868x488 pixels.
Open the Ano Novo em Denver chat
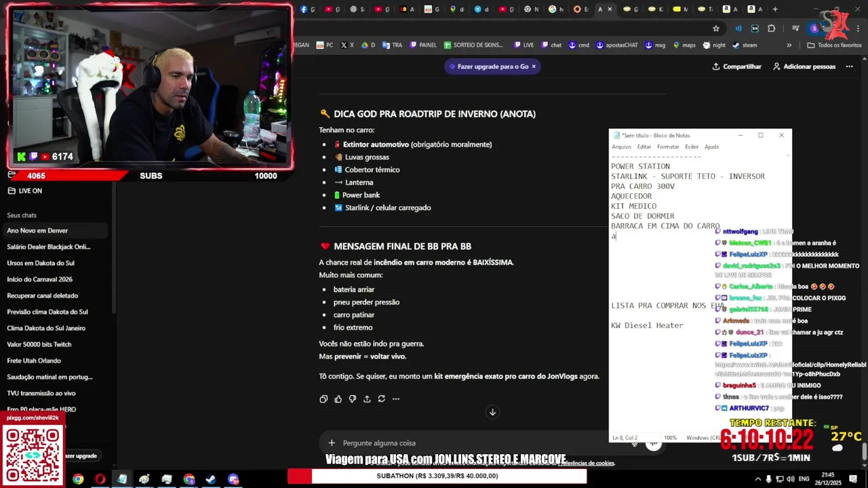54,230
